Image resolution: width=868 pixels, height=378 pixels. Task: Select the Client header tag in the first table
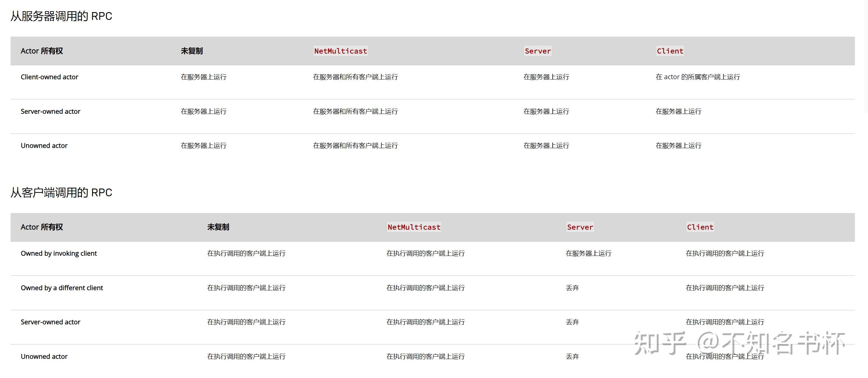[670, 51]
